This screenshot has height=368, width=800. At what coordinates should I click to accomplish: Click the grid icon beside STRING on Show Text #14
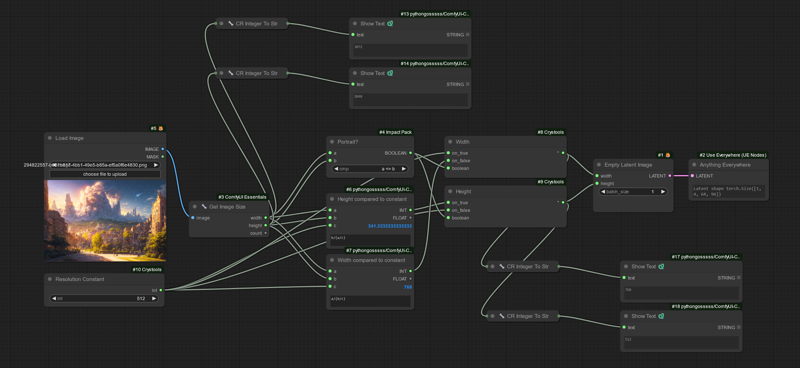[x=467, y=84]
